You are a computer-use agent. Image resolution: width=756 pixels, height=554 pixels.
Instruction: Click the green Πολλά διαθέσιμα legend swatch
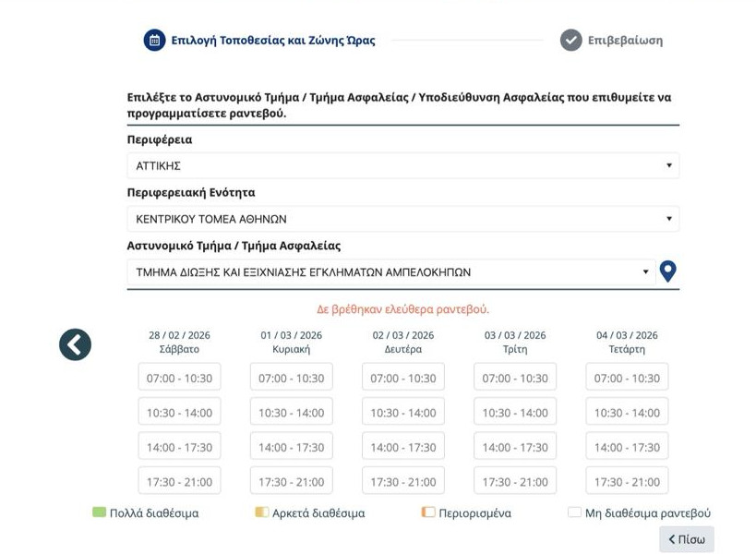tap(99, 512)
